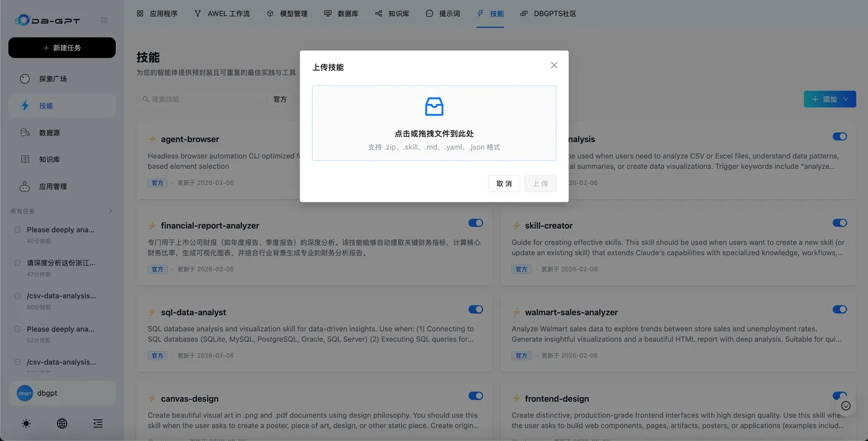Open AWEL 工作流 tab

(222, 14)
